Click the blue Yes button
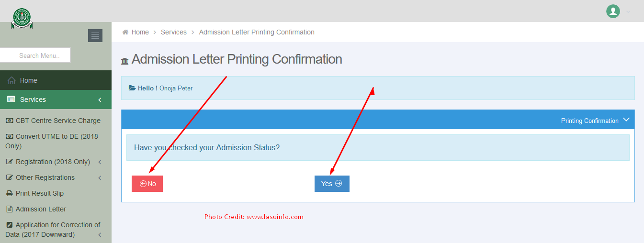This screenshot has width=644, height=243. pyautogui.click(x=332, y=184)
